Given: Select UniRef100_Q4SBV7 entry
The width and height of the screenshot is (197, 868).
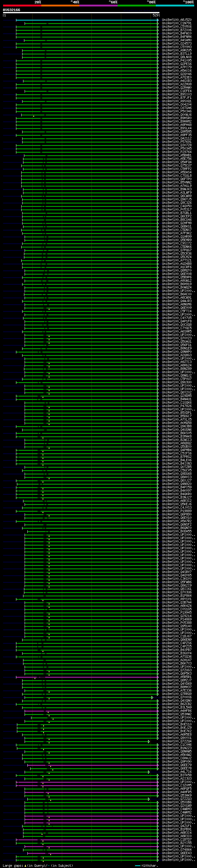Looking at the screenshot, I should click(x=177, y=572).
